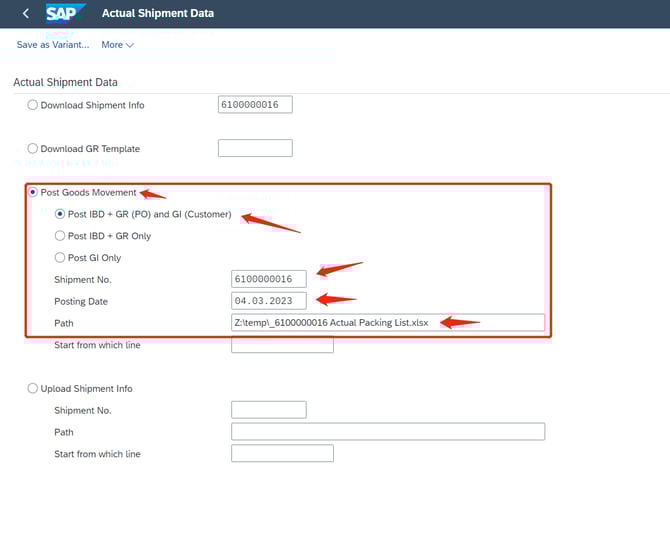
Task: Open the More dropdown menu
Action: [117, 45]
